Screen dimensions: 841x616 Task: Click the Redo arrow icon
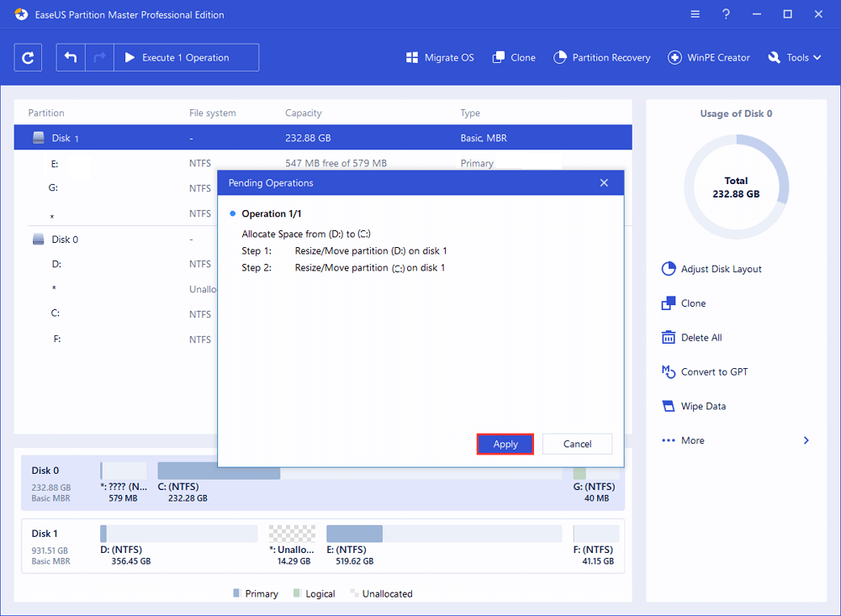tap(99, 58)
